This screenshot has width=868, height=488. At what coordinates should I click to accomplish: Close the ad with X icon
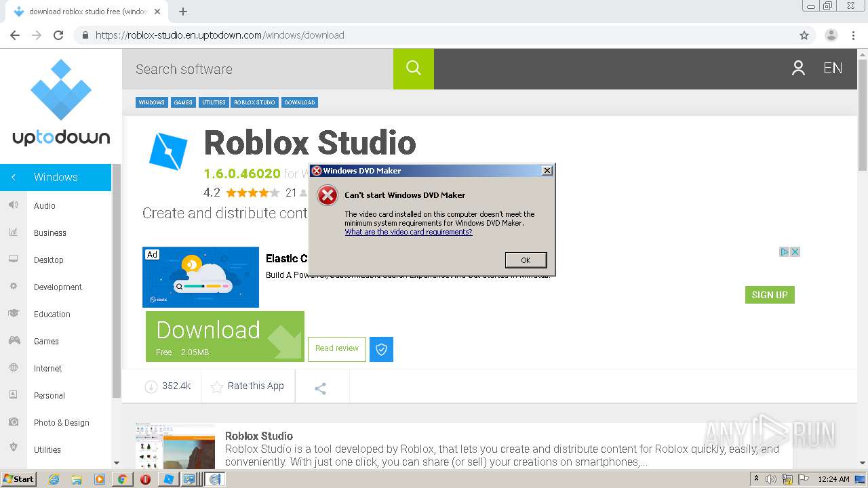click(795, 251)
